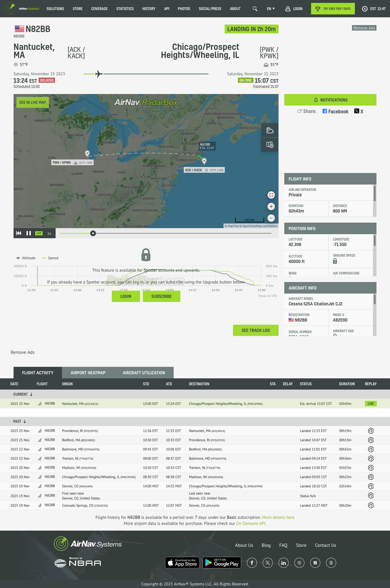Click the Aircraft Info panel scrollbar
Screen dimensions: 390x588
click(375, 299)
